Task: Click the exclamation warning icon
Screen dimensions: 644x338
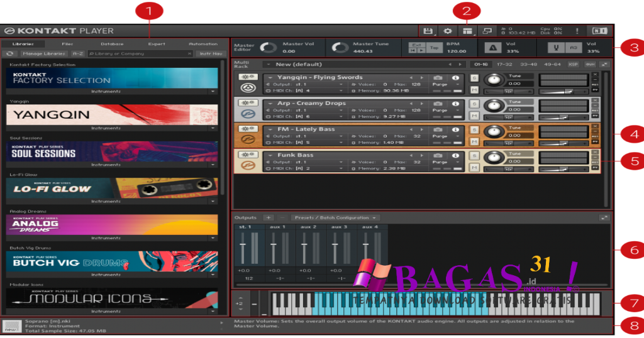Action: pos(577,31)
